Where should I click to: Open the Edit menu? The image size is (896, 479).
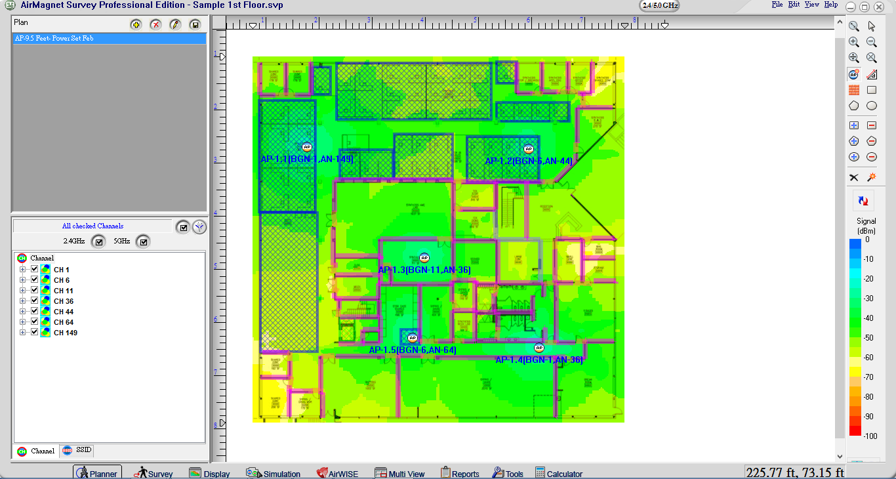794,5
